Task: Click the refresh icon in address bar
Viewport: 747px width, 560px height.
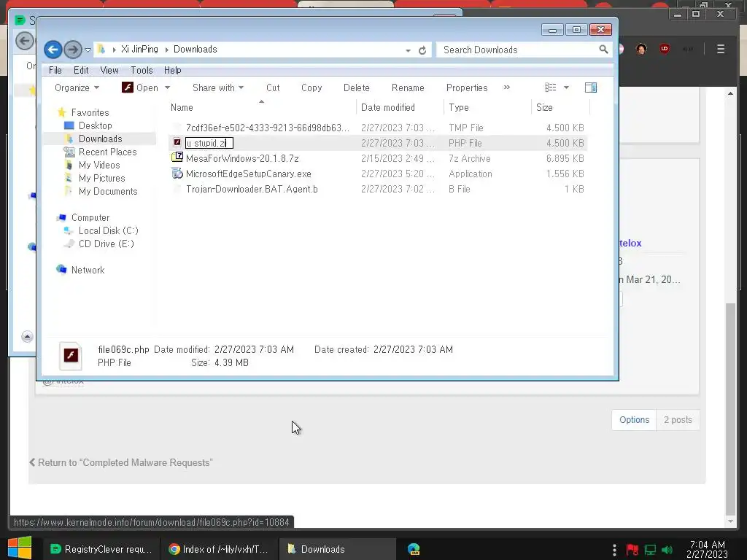Action: pyautogui.click(x=422, y=50)
